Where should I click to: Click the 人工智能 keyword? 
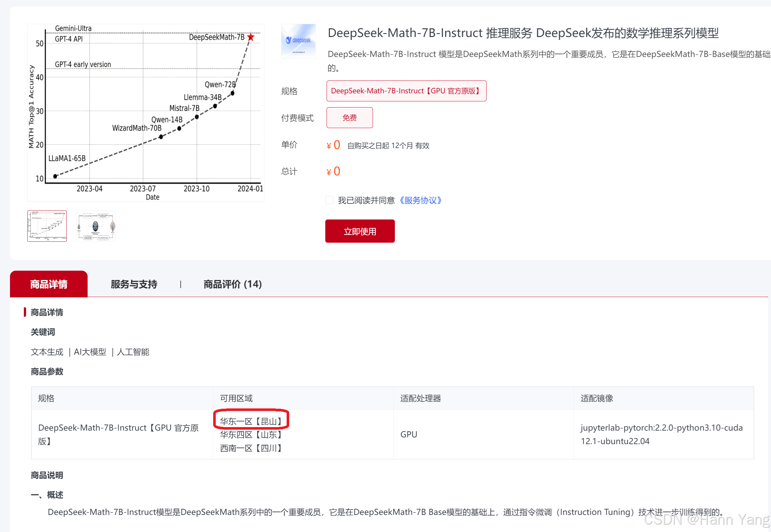tap(133, 352)
